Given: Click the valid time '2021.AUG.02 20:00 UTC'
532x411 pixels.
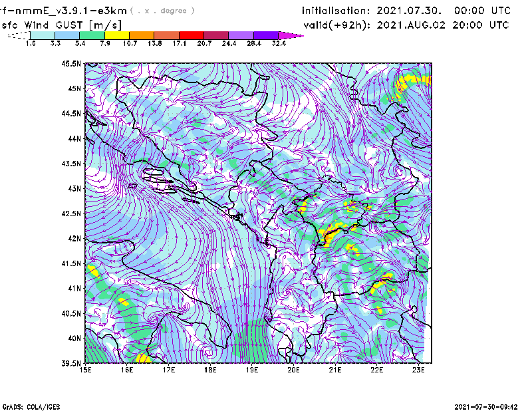Looking at the screenshot, I should pyautogui.click(x=443, y=25).
